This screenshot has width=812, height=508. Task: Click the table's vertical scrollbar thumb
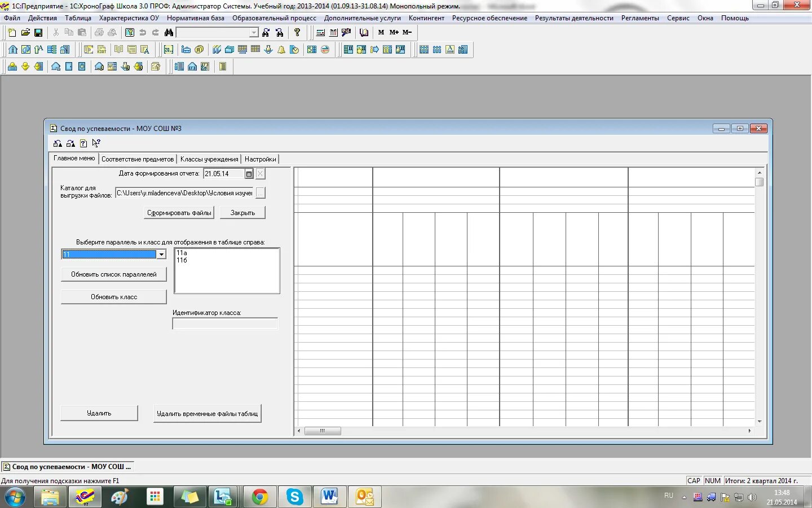760,182
